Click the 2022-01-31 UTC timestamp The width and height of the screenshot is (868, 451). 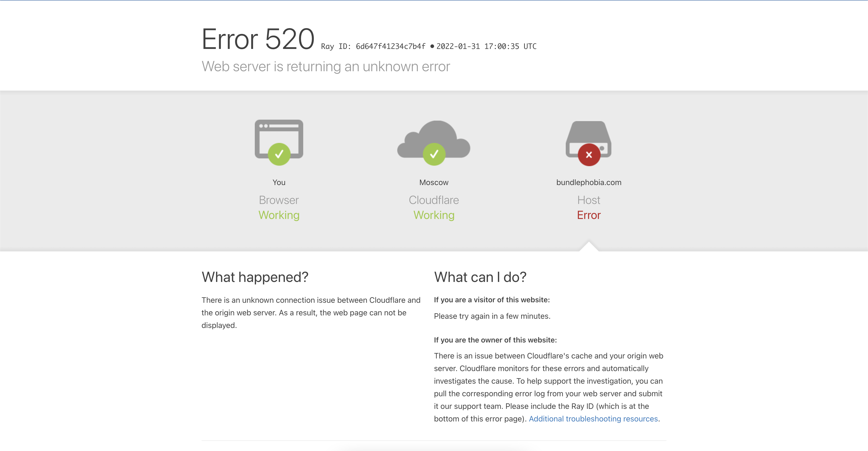[486, 47]
